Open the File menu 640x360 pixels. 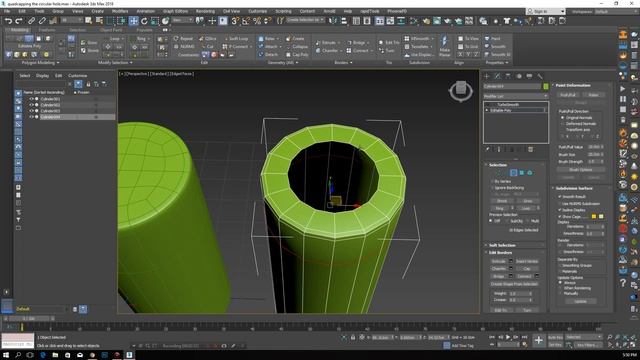pyautogui.click(x=7, y=11)
